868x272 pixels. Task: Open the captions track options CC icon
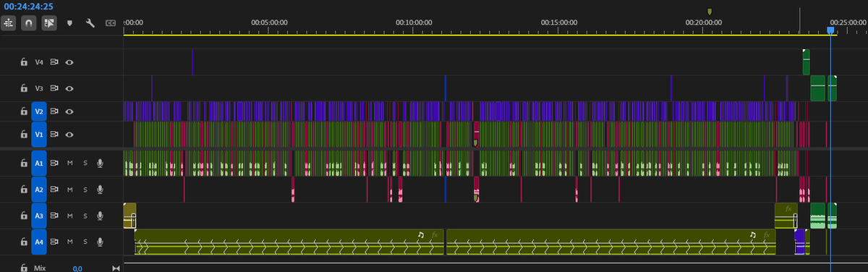tap(110, 23)
